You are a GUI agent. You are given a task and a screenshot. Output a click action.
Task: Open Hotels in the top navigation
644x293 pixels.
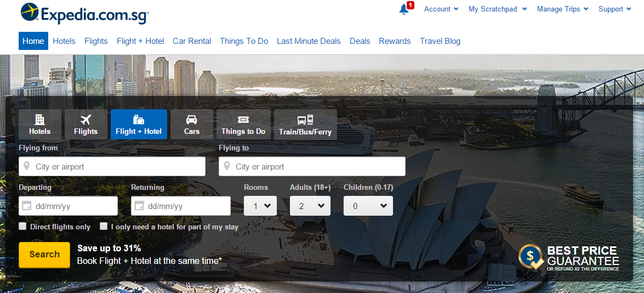[64, 41]
